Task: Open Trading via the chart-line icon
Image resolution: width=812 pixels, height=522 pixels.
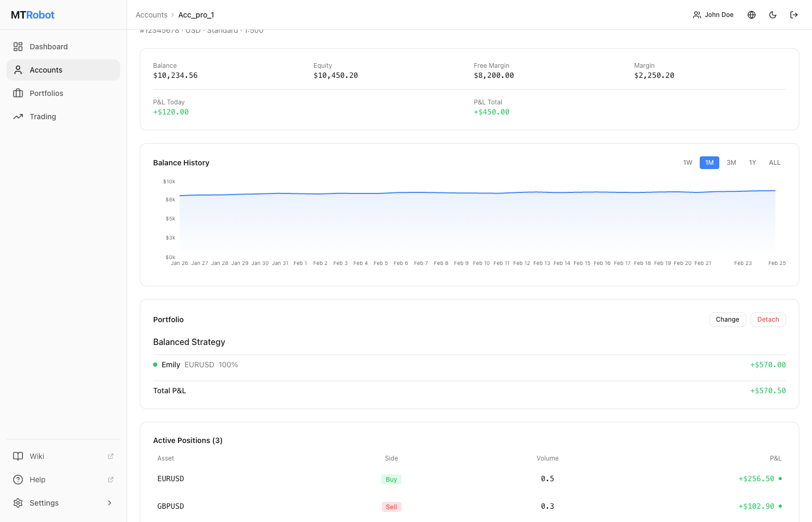Action: (x=18, y=116)
